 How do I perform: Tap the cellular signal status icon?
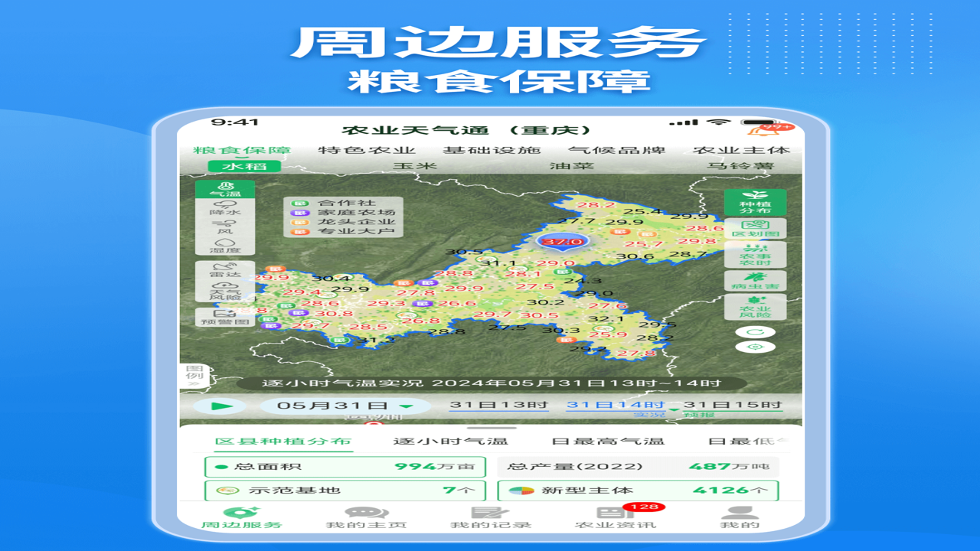(684, 122)
